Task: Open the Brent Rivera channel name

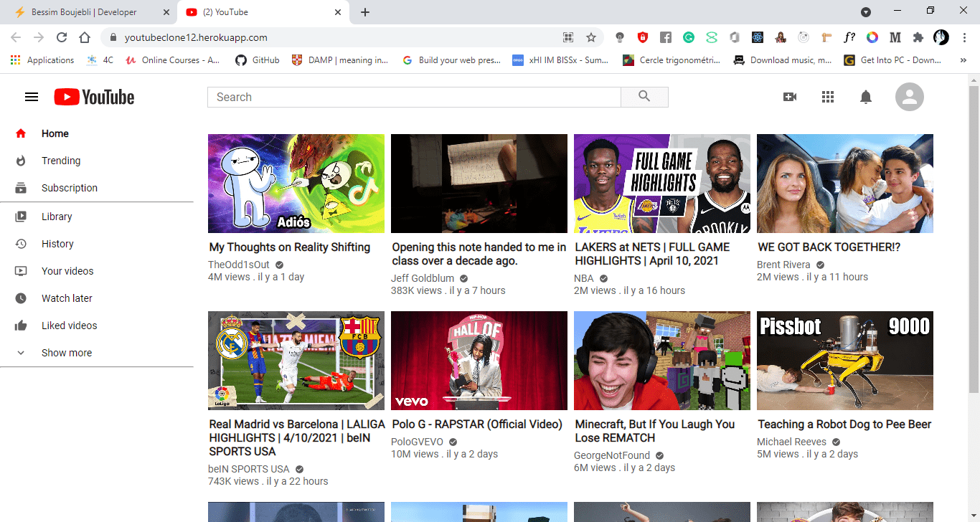Action: (783, 265)
